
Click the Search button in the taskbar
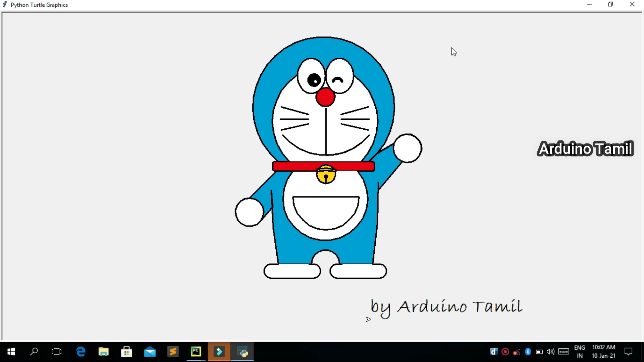pos(34,352)
